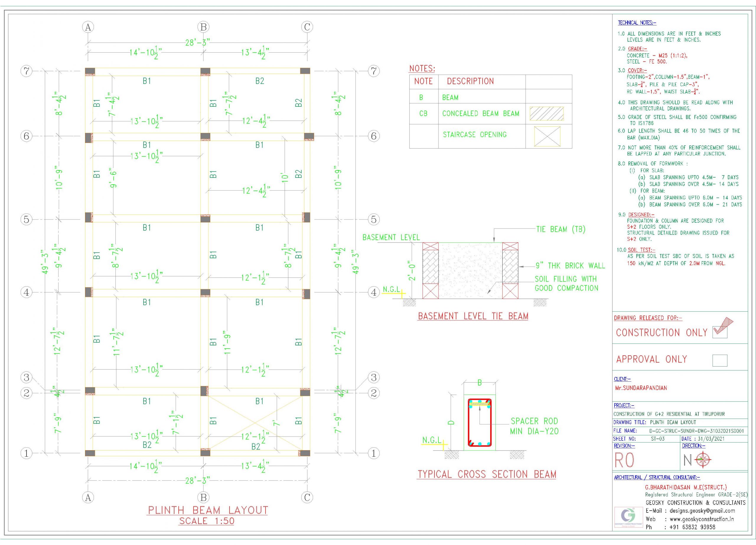
Task: Click grid bubble A below the plan
Action: point(88,498)
